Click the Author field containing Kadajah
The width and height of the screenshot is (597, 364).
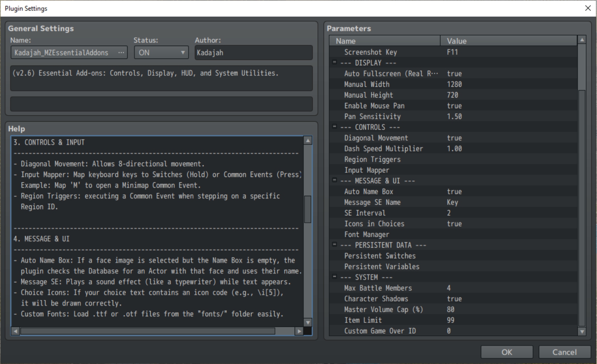[x=254, y=53]
